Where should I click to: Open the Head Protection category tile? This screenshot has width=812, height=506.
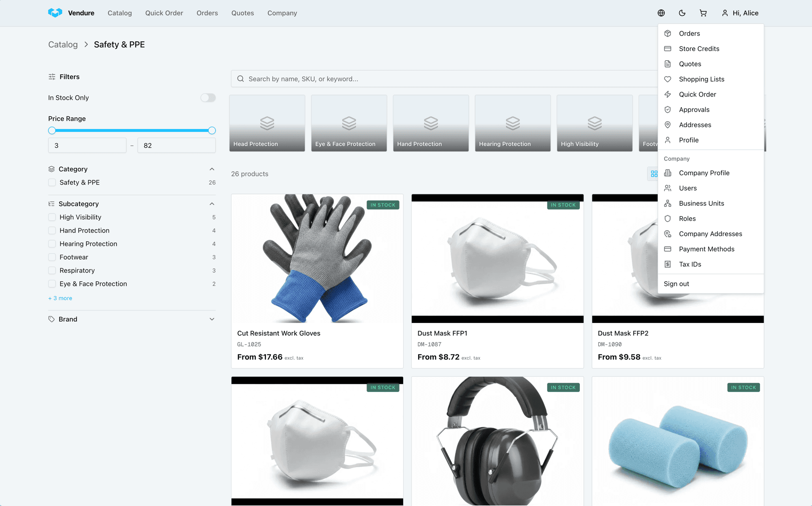267,123
